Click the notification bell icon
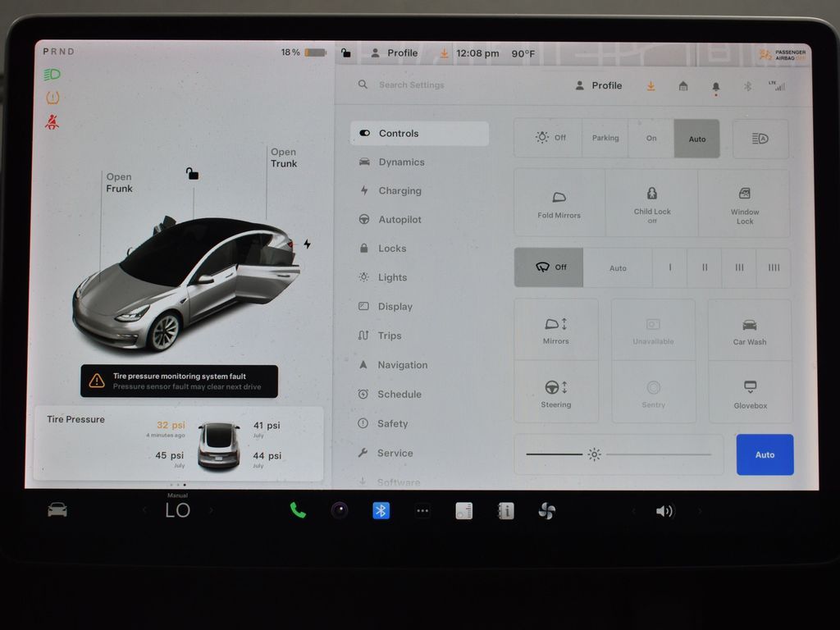 tap(715, 86)
